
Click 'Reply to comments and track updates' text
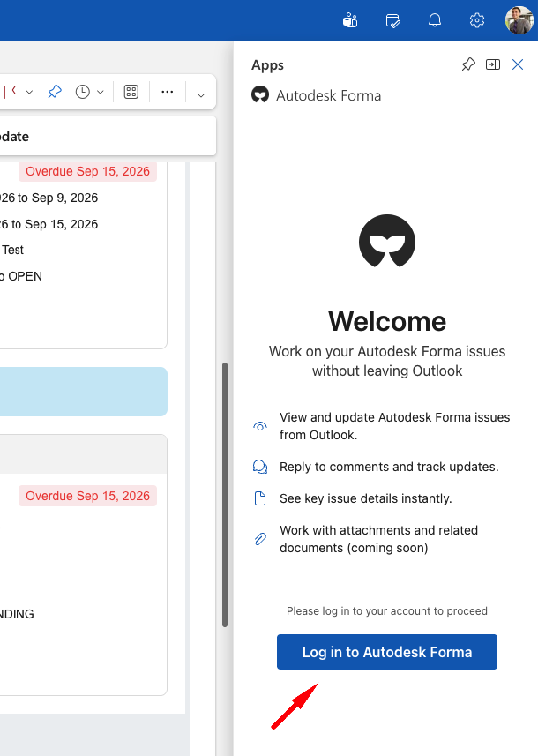(x=389, y=467)
